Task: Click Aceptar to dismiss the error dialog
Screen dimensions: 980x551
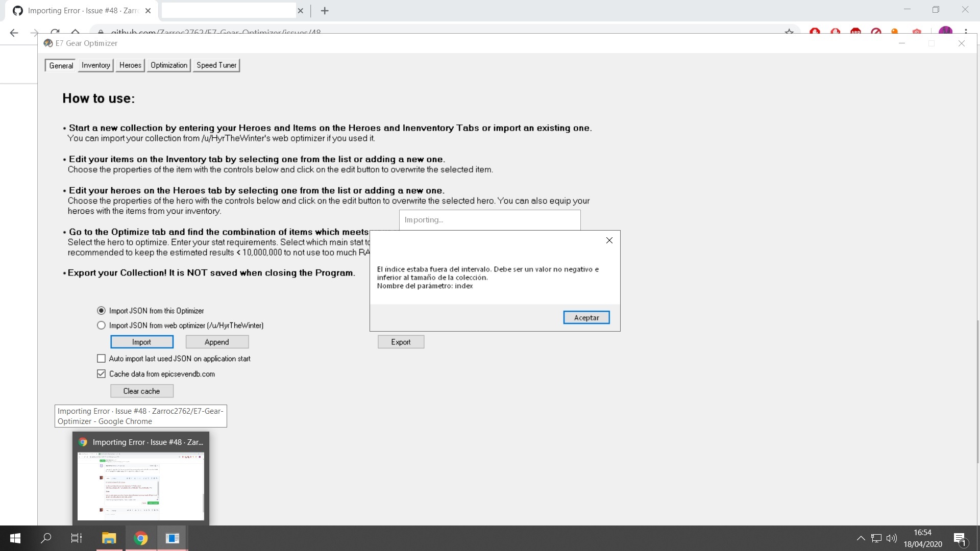Action: [x=586, y=317]
